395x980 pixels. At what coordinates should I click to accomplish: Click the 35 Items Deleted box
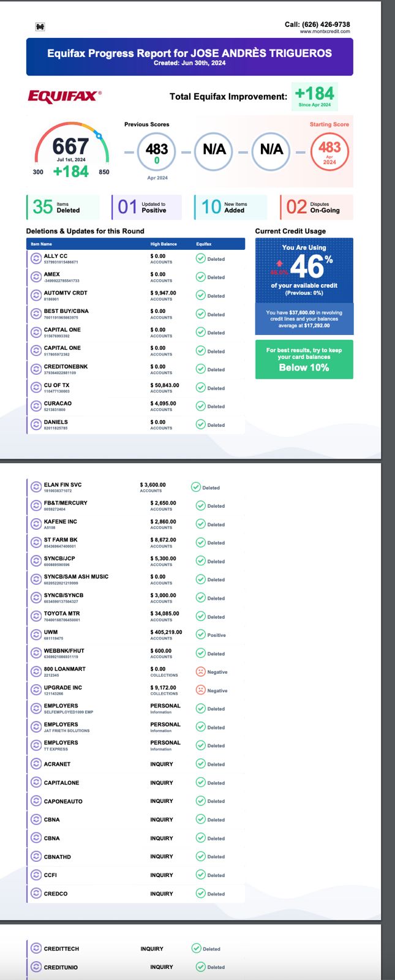pos(62,207)
